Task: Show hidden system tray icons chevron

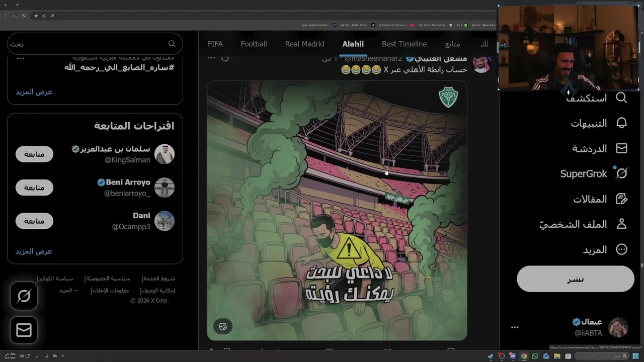Action: [63, 356]
